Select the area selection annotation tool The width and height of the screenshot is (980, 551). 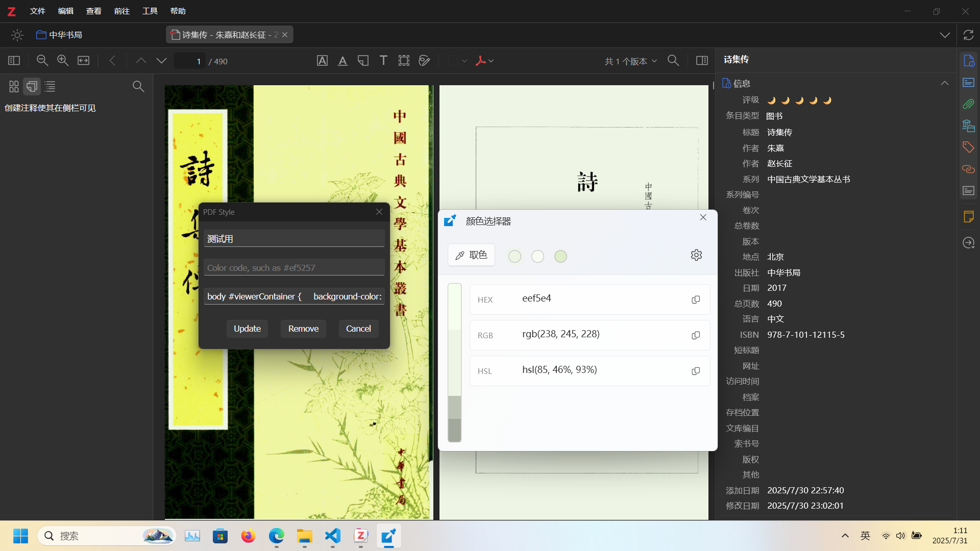tap(404, 61)
